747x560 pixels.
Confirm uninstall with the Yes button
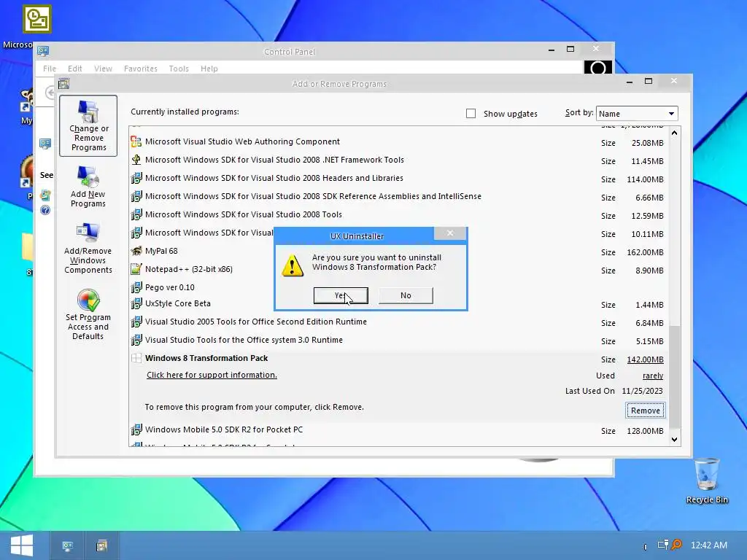(x=341, y=295)
